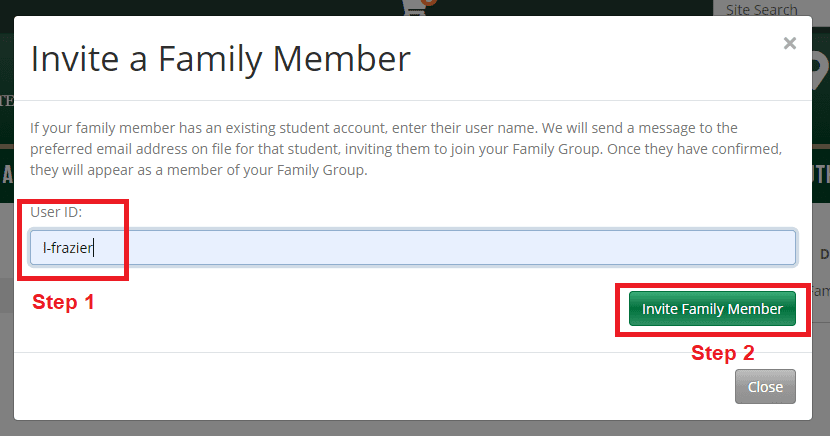This screenshot has height=436, width=830.
Task: Click the red 'Step 2' annotation text
Action: click(x=723, y=352)
